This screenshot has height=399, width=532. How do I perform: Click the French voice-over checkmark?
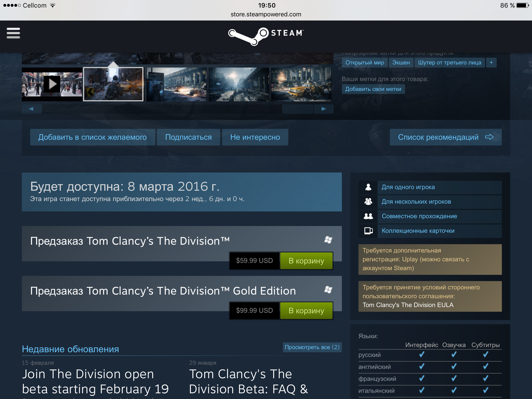454,378
